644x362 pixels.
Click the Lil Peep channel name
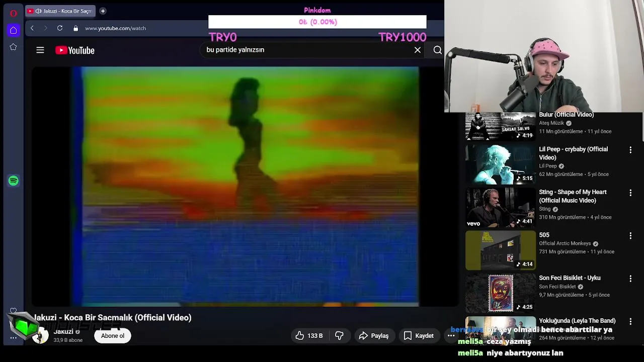[548, 166]
